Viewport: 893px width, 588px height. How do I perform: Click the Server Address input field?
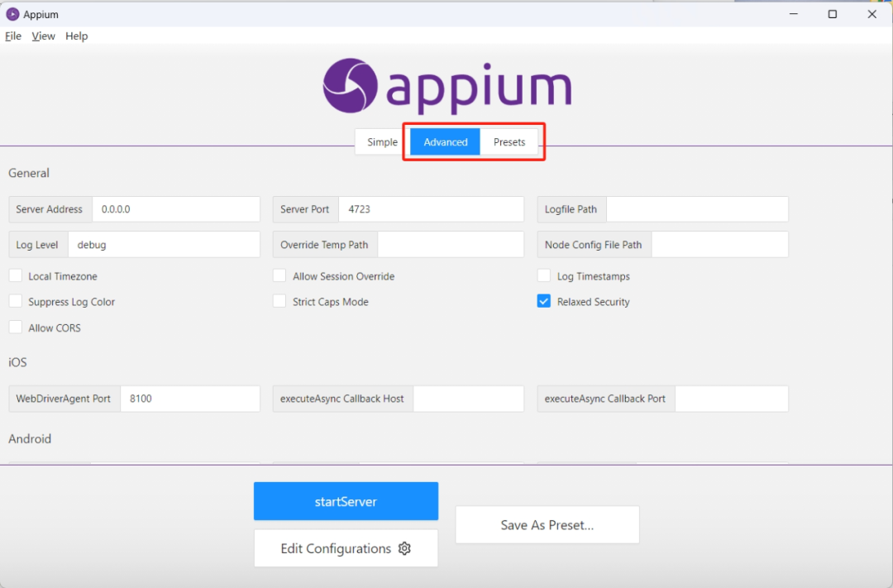coord(176,209)
